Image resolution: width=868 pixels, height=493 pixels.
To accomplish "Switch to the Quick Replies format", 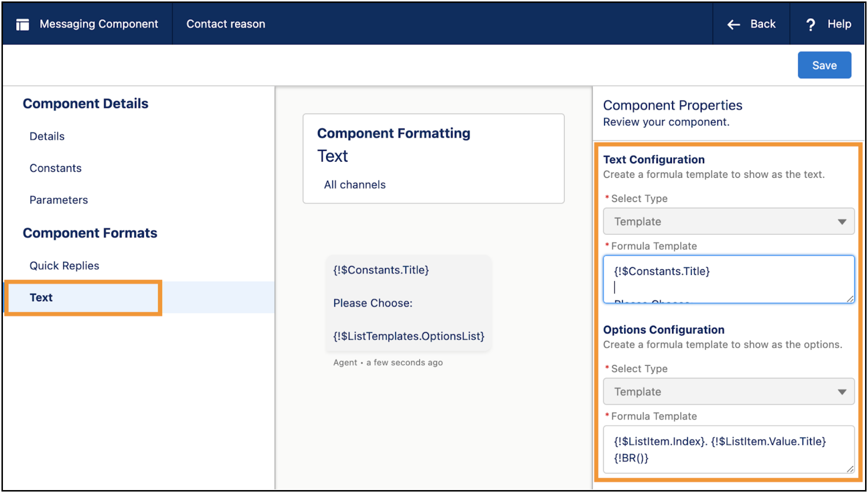I will pos(64,266).
